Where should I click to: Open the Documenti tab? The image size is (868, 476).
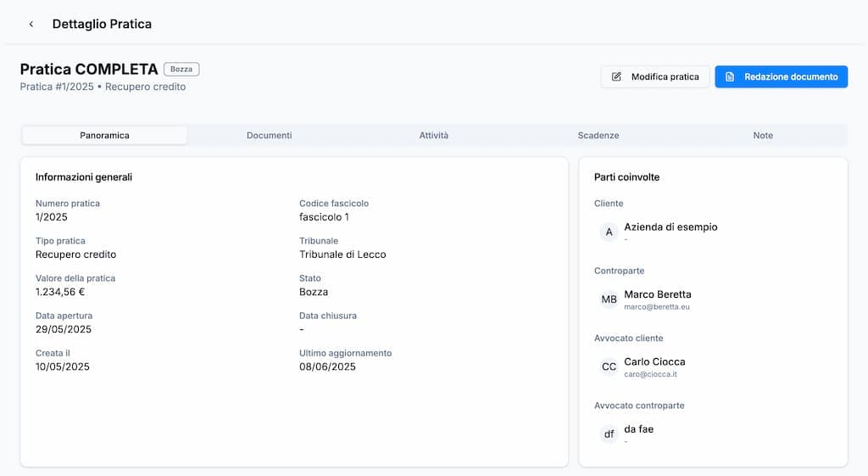(270, 136)
